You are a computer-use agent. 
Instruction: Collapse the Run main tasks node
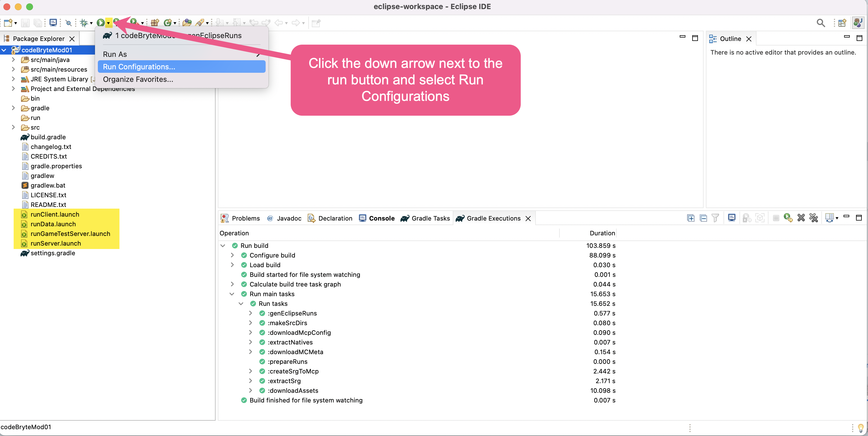(232, 294)
